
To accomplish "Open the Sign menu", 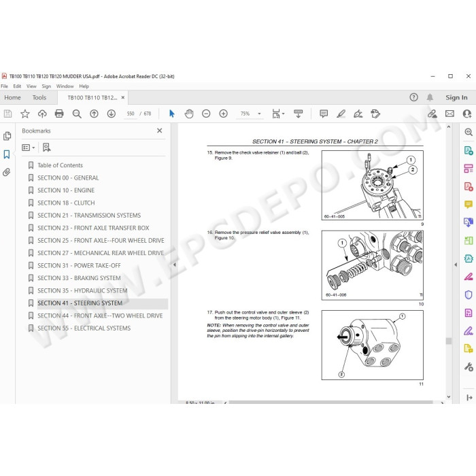I will click(46, 86).
